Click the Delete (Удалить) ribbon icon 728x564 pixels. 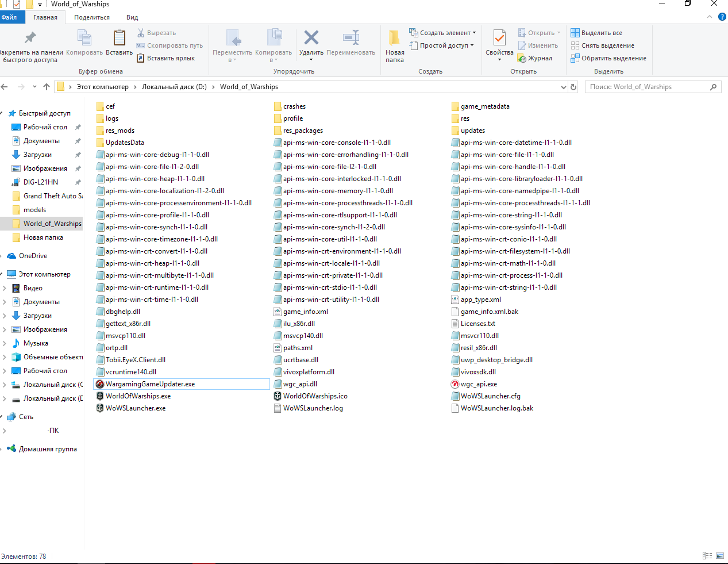click(311, 38)
